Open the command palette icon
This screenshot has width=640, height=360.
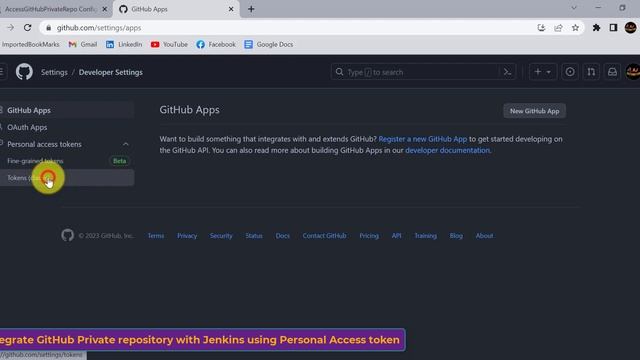507,72
